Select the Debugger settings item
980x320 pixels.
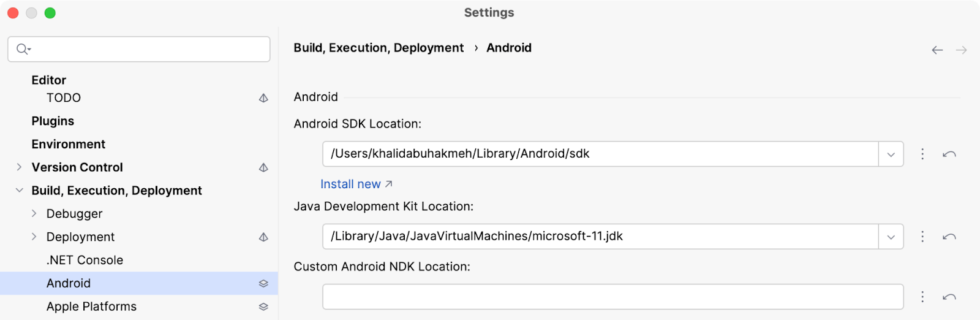[75, 214]
